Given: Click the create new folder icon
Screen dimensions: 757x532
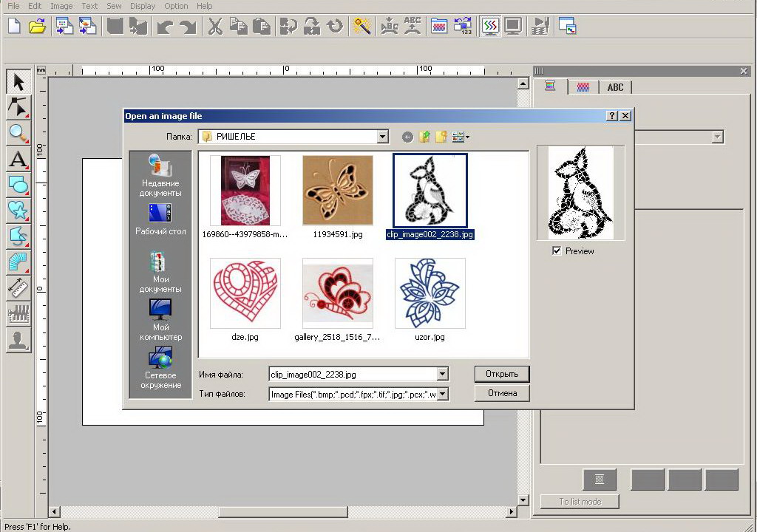Looking at the screenshot, I should (x=441, y=137).
